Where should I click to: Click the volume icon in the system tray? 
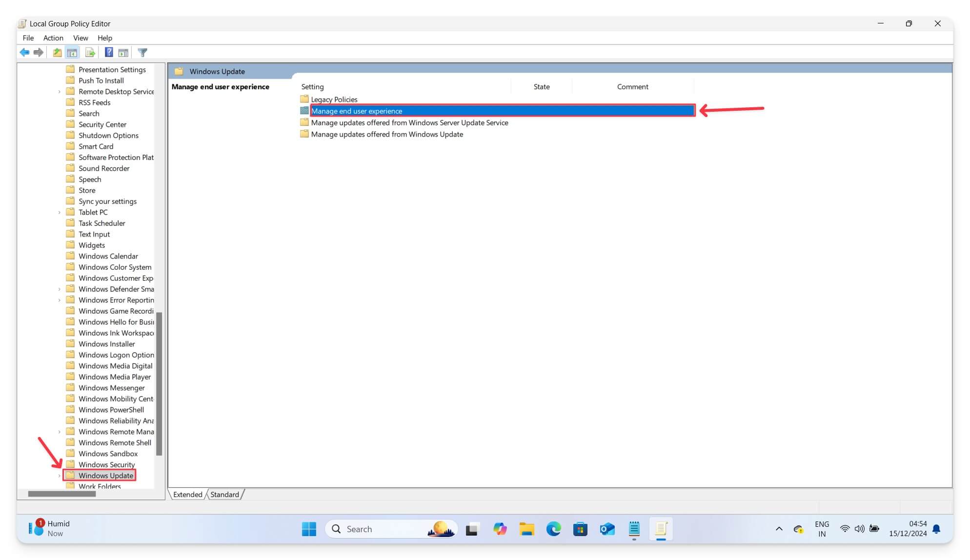tap(859, 529)
